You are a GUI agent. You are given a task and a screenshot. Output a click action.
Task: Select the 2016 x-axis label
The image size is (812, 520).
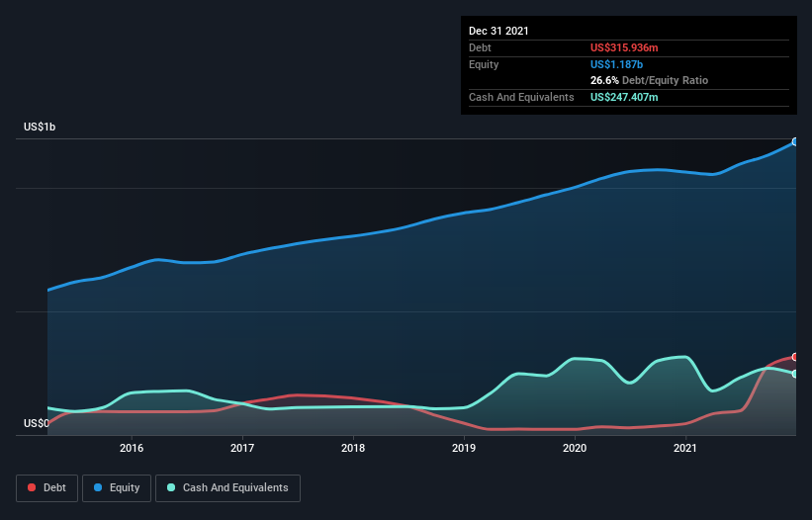132,448
